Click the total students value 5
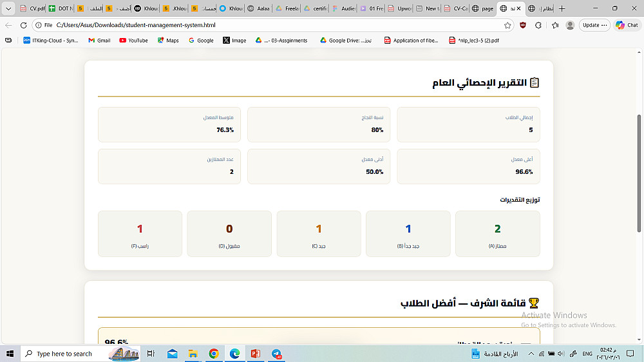 [x=531, y=130]
